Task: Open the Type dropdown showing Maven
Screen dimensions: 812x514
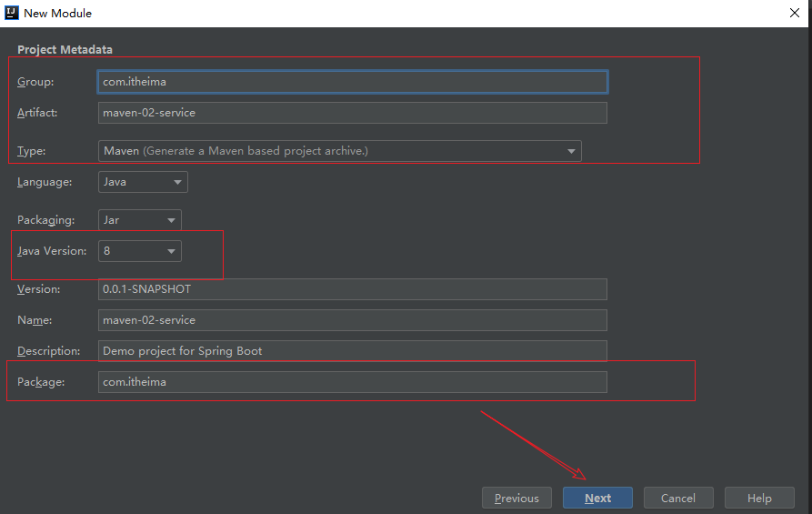Action: tap(339, 151)
